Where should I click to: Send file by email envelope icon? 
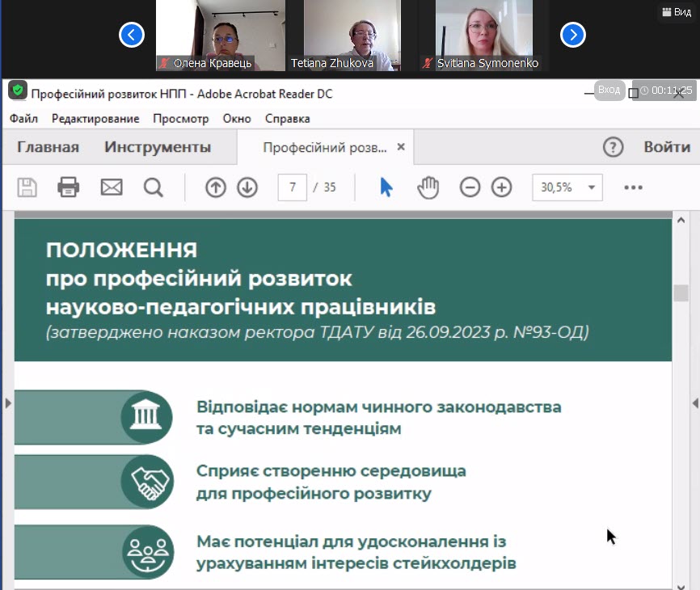(x=111, y=188)
